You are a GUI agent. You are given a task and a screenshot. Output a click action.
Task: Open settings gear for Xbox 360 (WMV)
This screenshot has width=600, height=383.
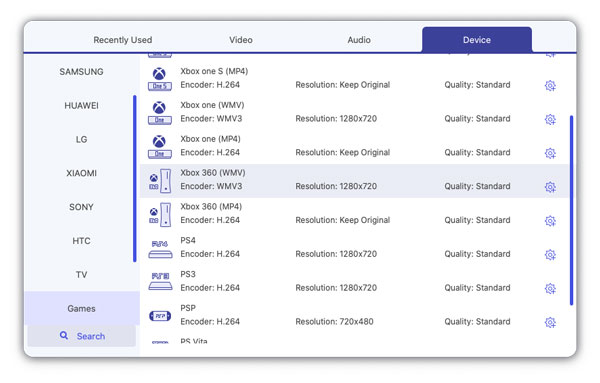(x=550, y=187)
